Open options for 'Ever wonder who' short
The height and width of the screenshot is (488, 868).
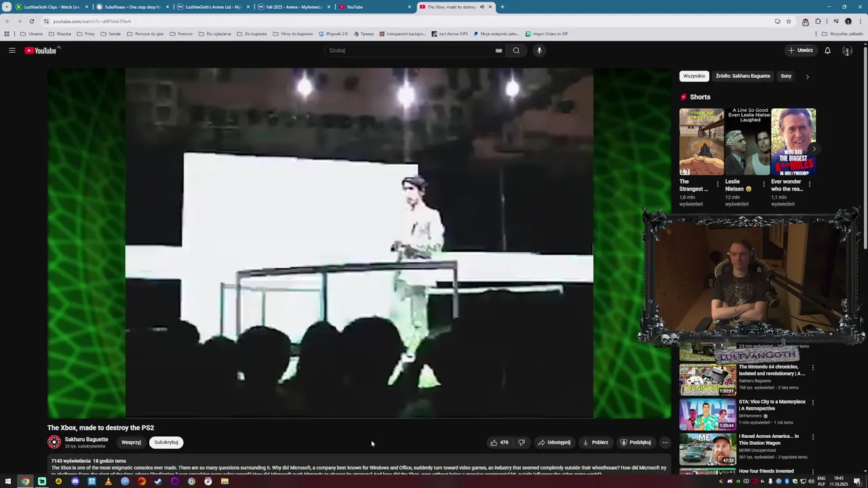pos(809,183)
